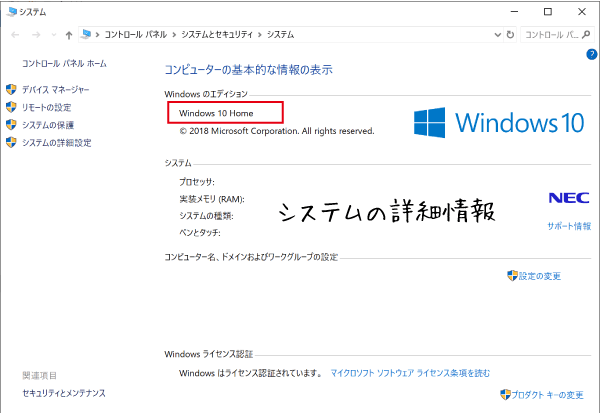Click the システムの種類: label
The height and width of the screenshot is (413, 600).
tap(206, 216)
